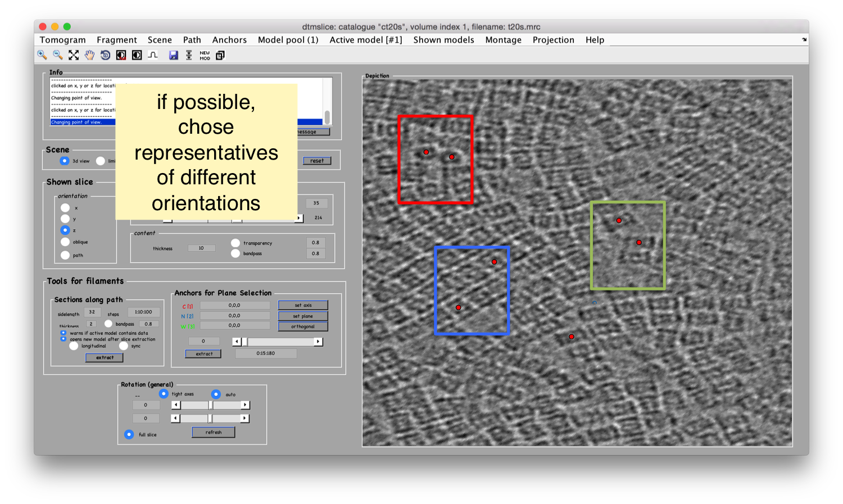Enable the longitudinal option
The image size is (843, 504).
74,346
